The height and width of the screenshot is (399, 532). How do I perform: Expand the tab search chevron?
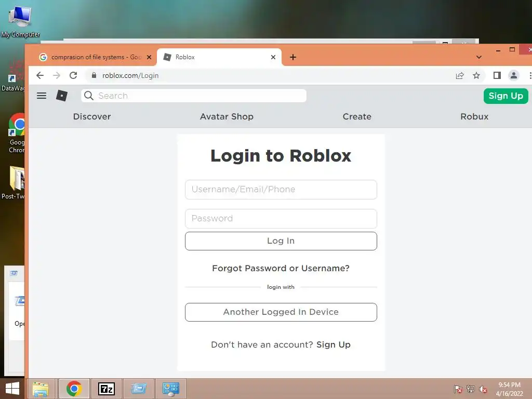point(478,57)
